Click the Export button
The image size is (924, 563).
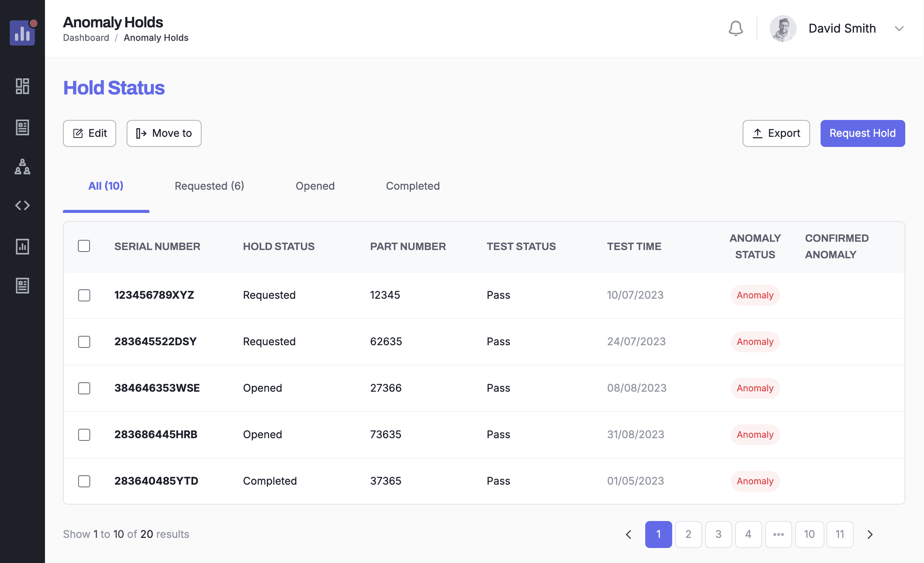point(776,133)
